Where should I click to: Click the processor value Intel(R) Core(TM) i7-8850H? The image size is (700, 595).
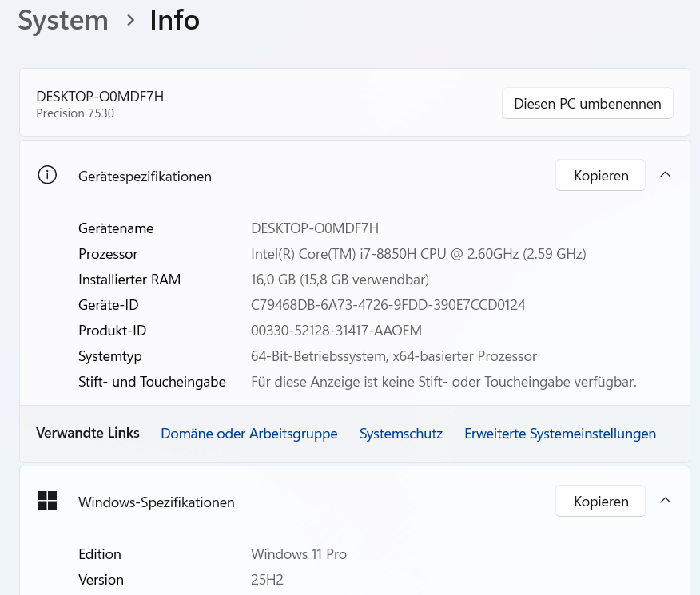coord(418,254)
